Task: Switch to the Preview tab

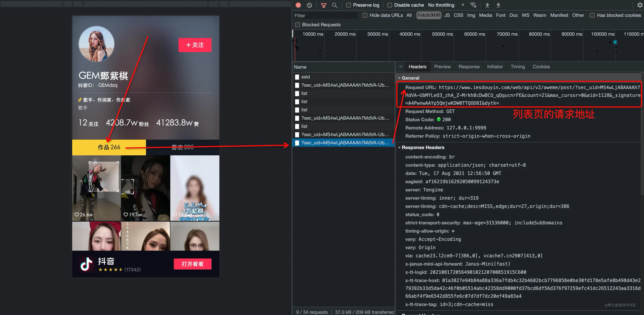Action: pyautogui.click(x=442, y=67)
